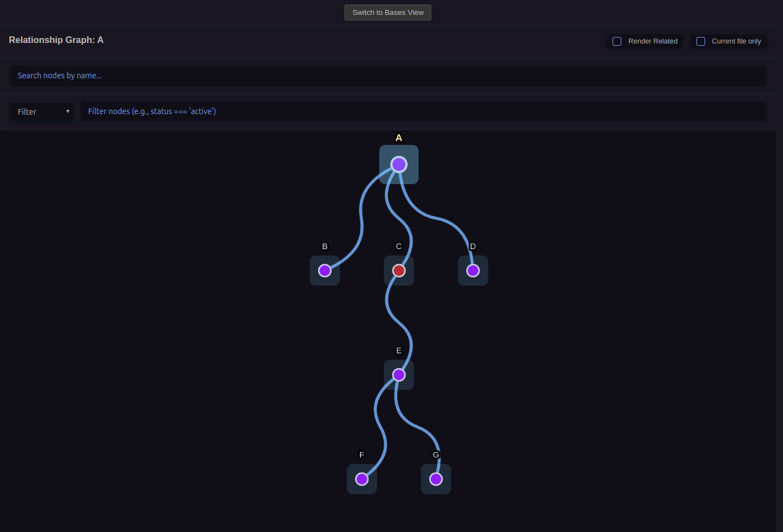This screenshot has width=783, height=532.
Task: Click the label text of node E
Action: (399, 351)
